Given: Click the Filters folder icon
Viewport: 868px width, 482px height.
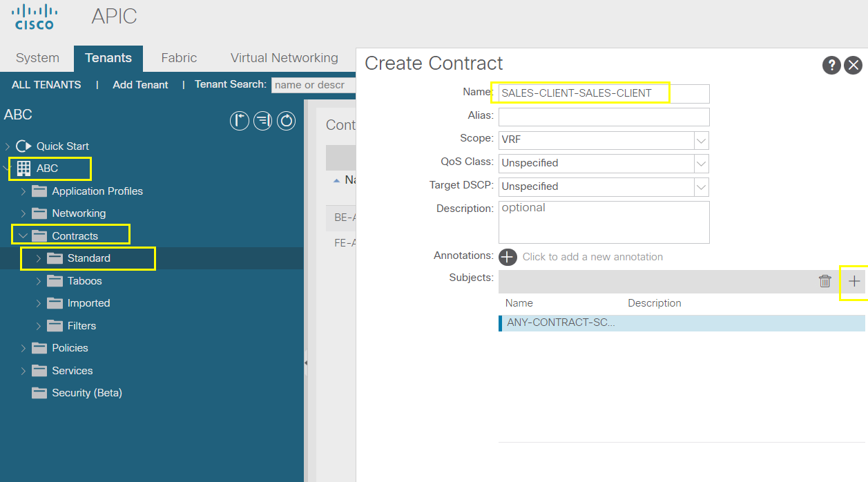Looking at the screenshot, I should pos(55,325).
